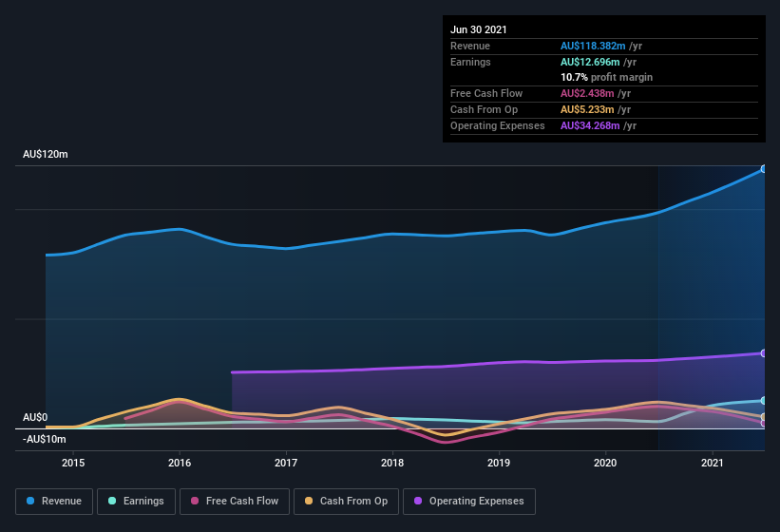Click the Cash From Op endpoint marker on the orange line
The image size is (780, 532).
click(x=764, y=417)
